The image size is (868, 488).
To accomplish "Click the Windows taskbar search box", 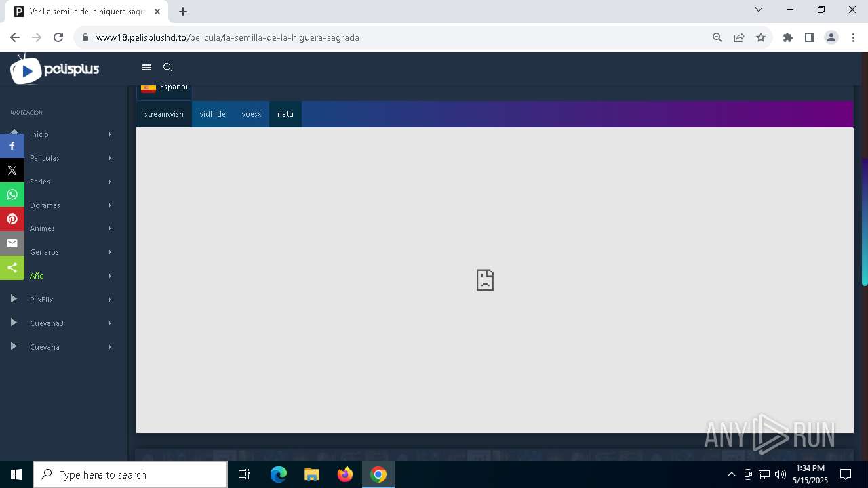I will (x=130, y=474).
